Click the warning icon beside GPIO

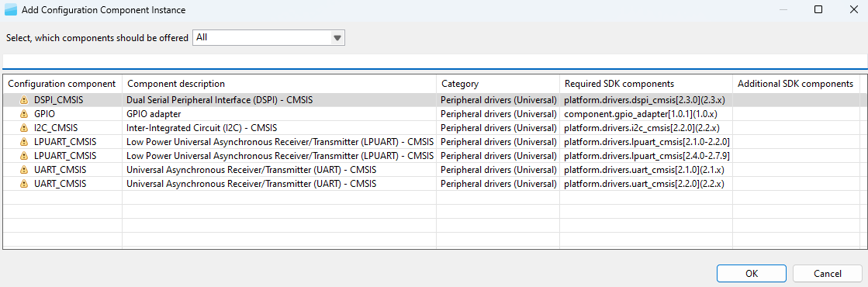point(23,114)
